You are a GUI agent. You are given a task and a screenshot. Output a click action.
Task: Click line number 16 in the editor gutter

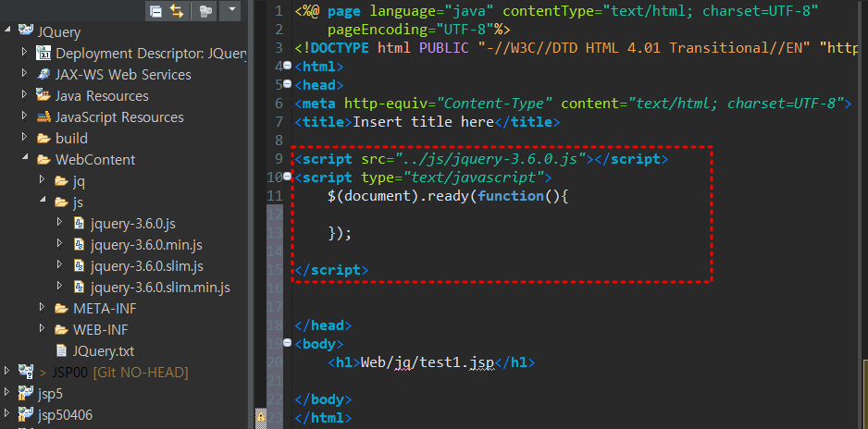(275, 288)
